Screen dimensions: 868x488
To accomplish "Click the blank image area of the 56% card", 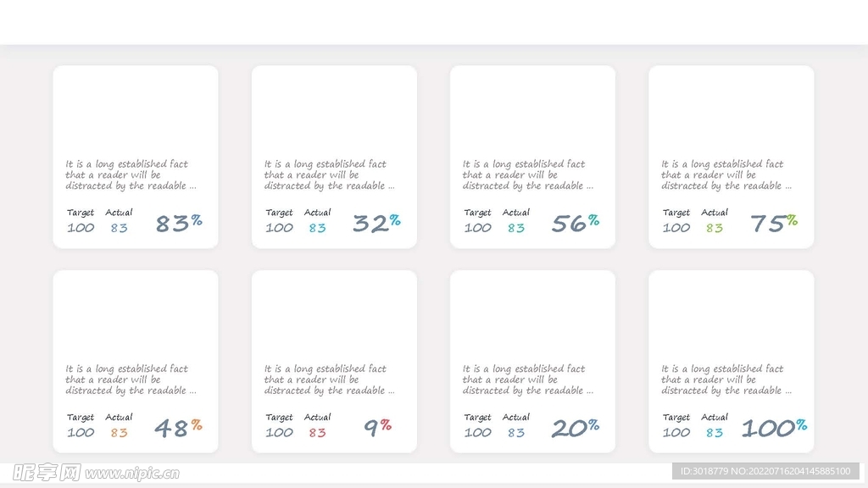I will point(532,111).
